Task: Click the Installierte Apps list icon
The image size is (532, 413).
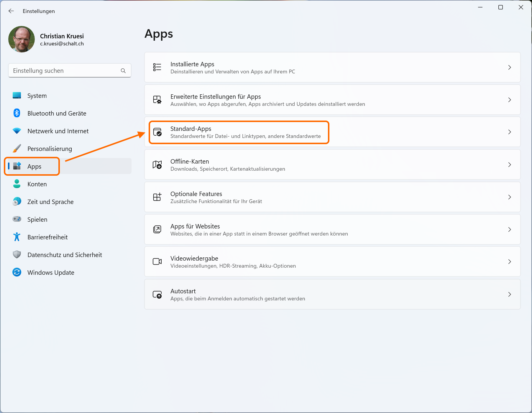Action: [157, 67]
